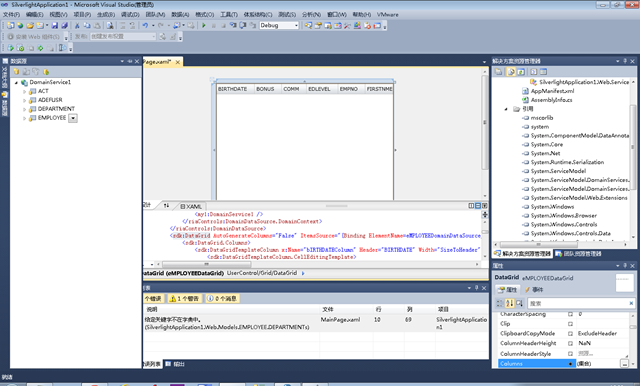The width and height of the screenshot is (640, 386).
Task: Open the 数据(A) menu
Action: [x=180, y=14]
